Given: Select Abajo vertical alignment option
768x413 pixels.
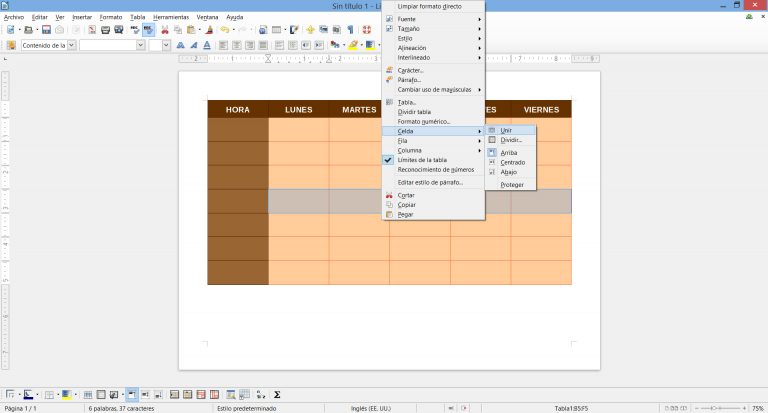Looking at the screenshot, I should [510, 172].
